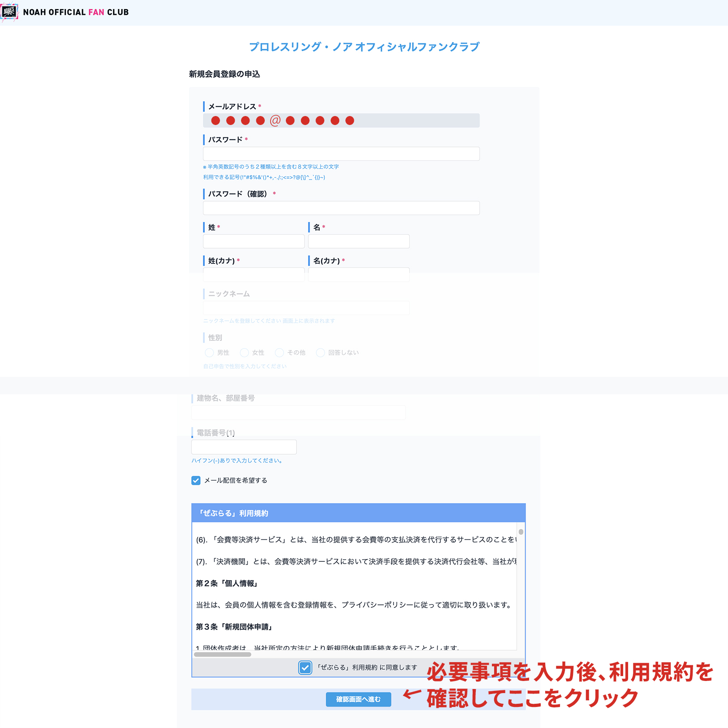
Task: Select the 回答しない radio option
Action: 320,353
